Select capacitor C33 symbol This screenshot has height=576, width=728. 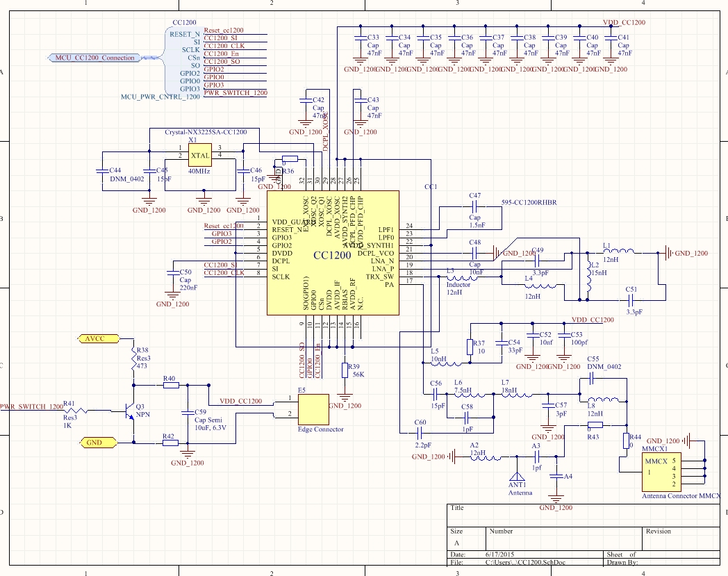(x=361, y=38)
